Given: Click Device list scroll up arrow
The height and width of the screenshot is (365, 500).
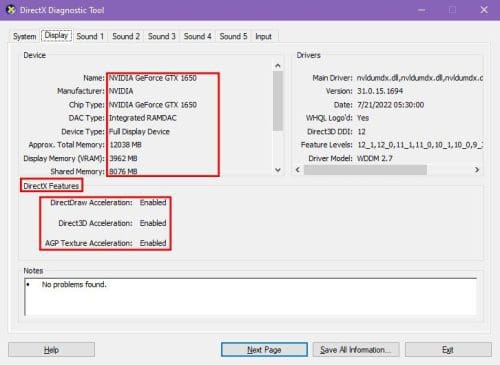Looking at the screenshot, I should click(x=278, y=66).
